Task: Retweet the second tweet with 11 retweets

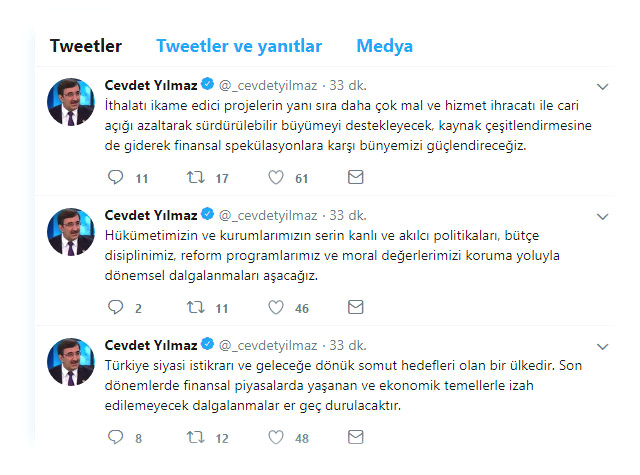Action: (x=197, y=308)
